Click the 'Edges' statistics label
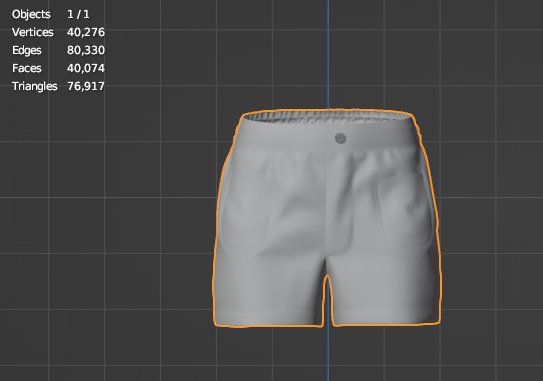This screenshot has height=381, width=543. (x=27, y=51)
